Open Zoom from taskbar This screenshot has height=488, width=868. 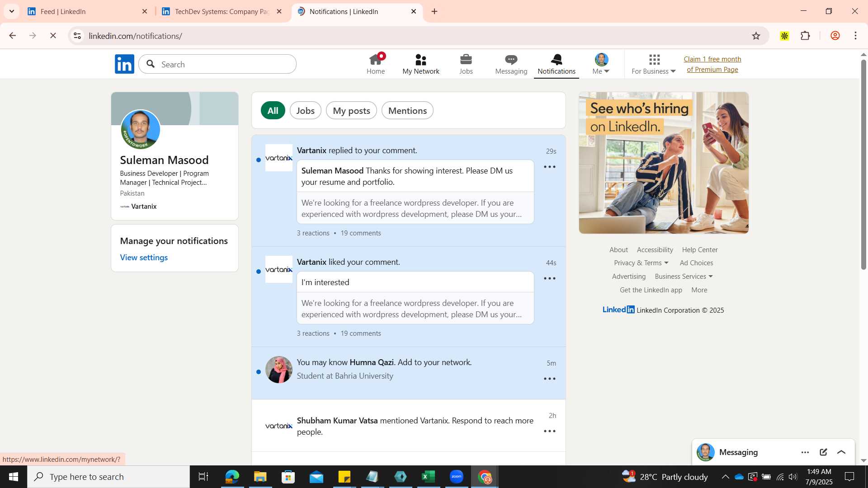(x=457, y=477)
